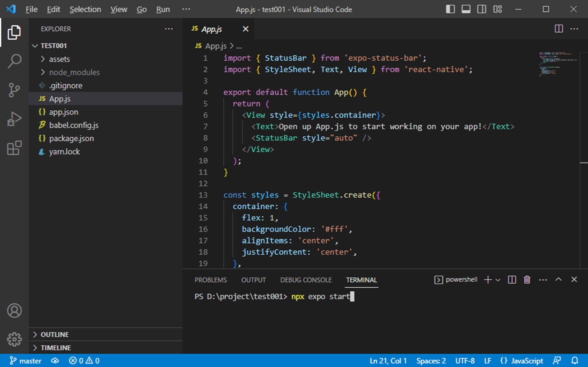Viewport: 588px width, 367px height.
Task: Select the App.js editor tab
Action: (x=218, y=29)
